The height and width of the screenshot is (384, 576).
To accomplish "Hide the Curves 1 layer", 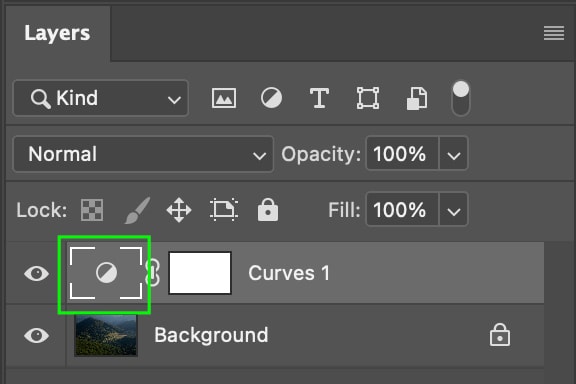I will pyautogui.click(x=36, y=273).
